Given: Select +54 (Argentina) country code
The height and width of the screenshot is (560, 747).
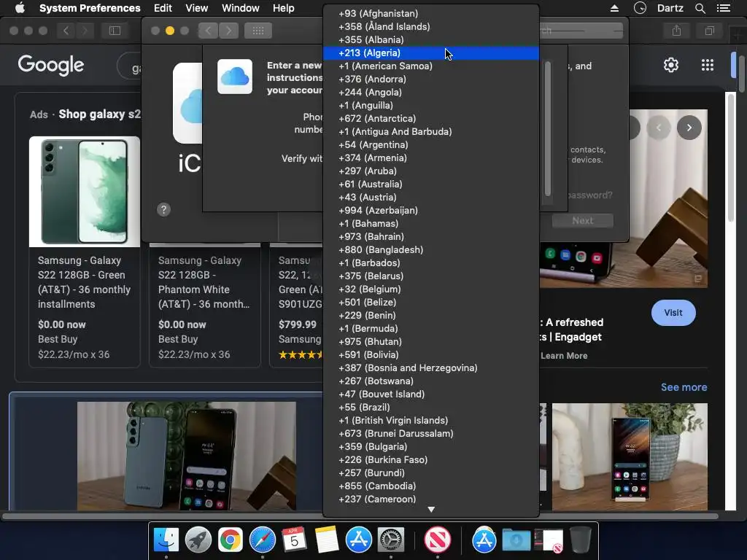Looking at the screenshot, I should pos(431,145).
